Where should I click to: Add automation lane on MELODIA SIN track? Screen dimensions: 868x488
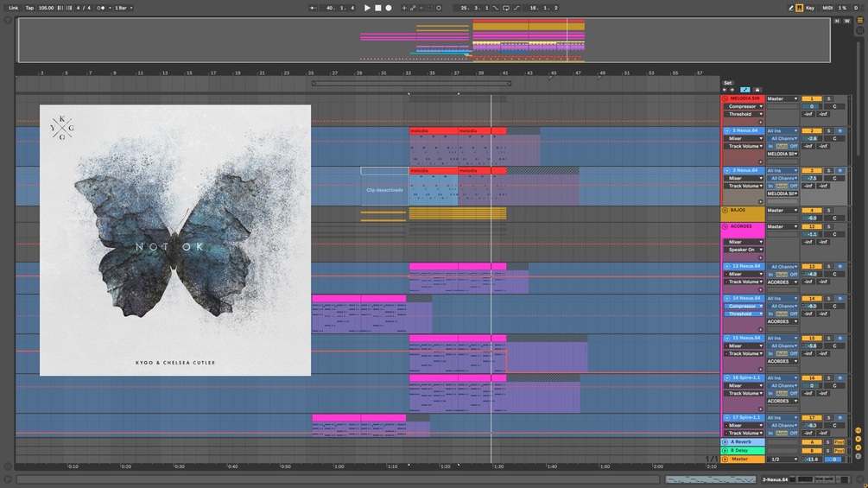[x=760, y=122]
